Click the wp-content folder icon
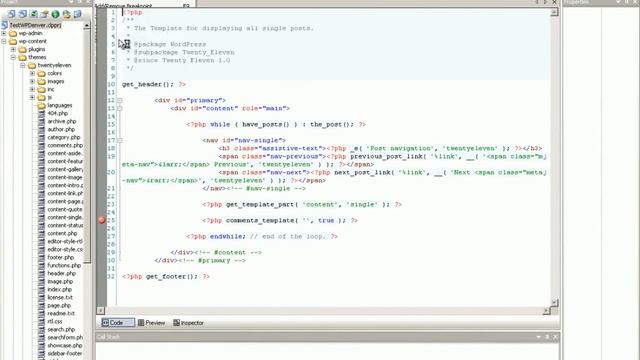 coord(13,41)
